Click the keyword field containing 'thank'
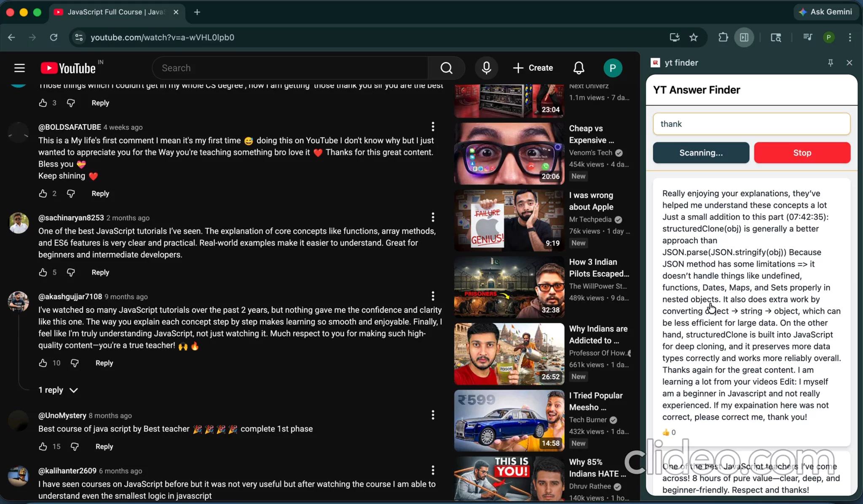 (x=751, y=124)
